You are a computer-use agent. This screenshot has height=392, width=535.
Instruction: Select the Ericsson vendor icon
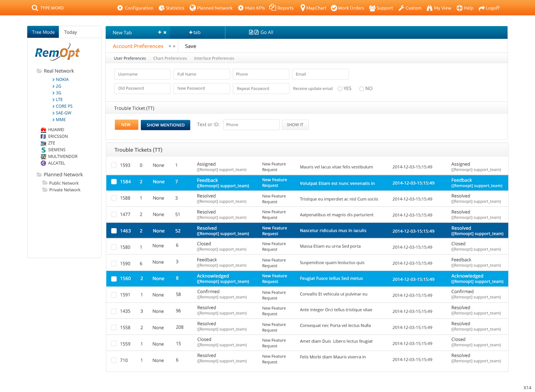(43, 136)
